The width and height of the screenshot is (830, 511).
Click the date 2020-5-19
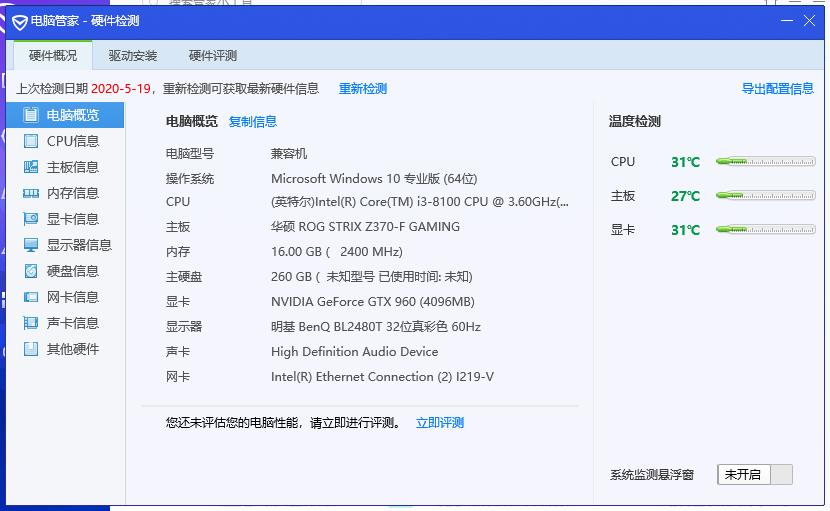121,88
